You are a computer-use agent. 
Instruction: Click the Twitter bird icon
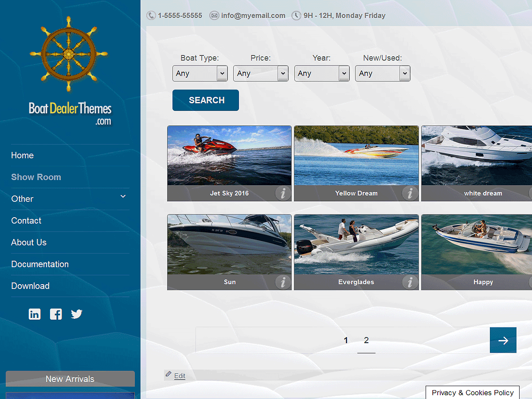tap(77, 314)
